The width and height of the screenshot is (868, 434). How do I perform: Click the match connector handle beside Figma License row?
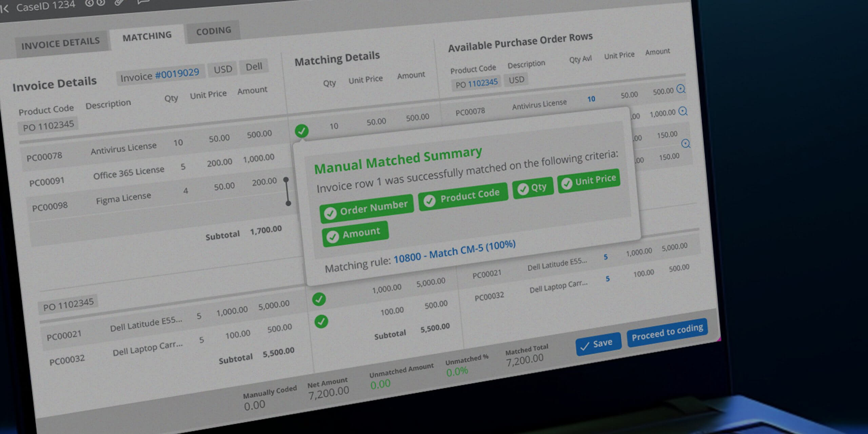click(287, 192)
